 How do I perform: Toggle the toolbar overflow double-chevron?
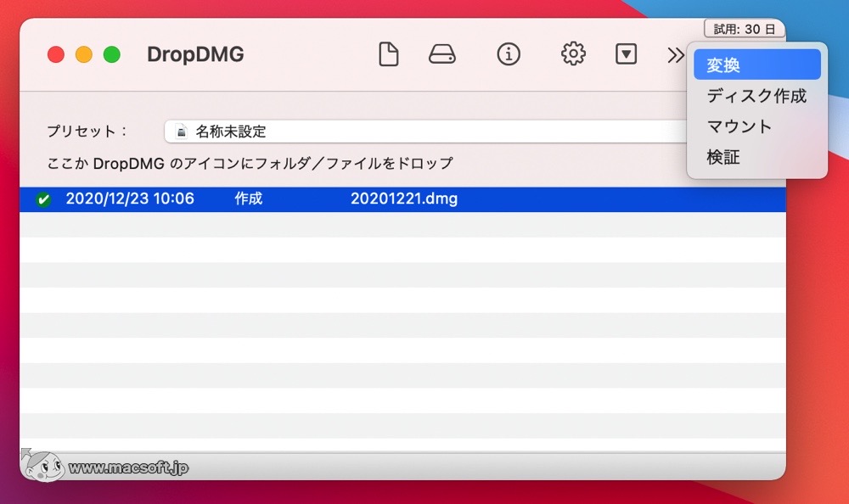pyautogui.click(x=675, y=54)
